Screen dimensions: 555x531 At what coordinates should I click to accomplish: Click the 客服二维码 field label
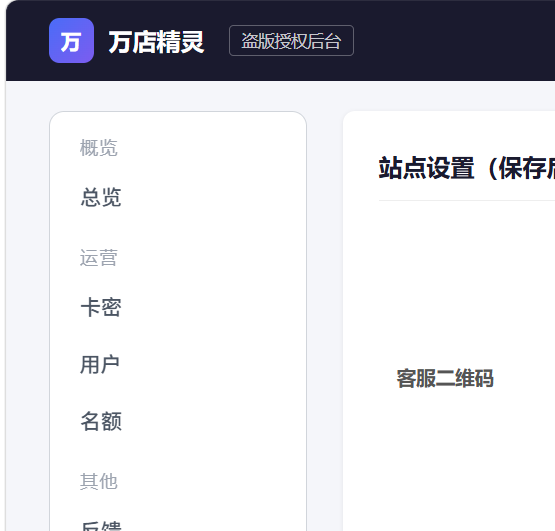click(445, 378)
